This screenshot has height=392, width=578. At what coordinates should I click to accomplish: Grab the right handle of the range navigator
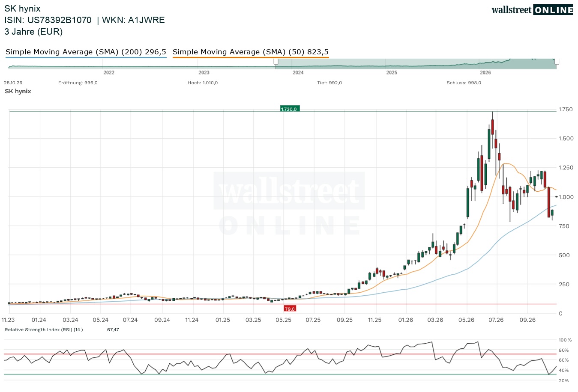coord(557,62)
